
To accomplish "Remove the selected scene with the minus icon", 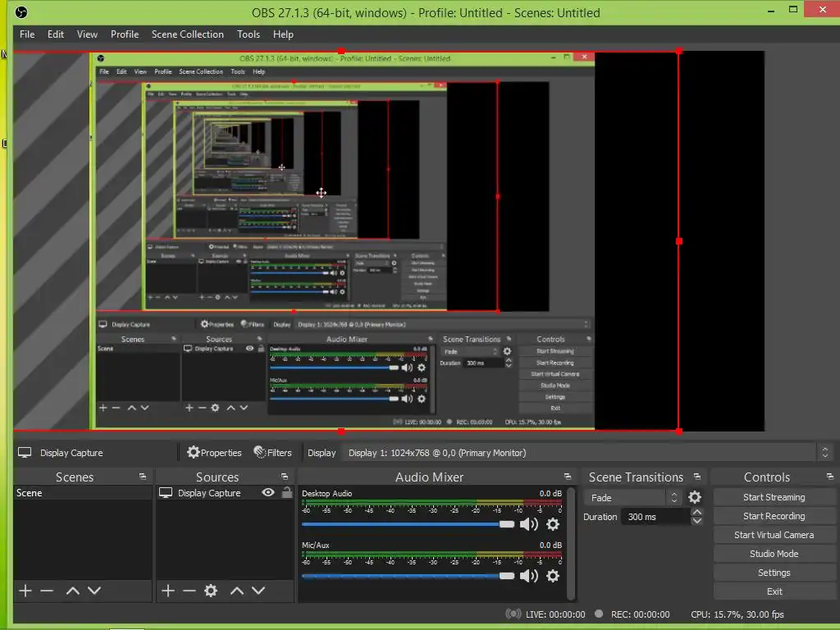I will coord(47,591).
